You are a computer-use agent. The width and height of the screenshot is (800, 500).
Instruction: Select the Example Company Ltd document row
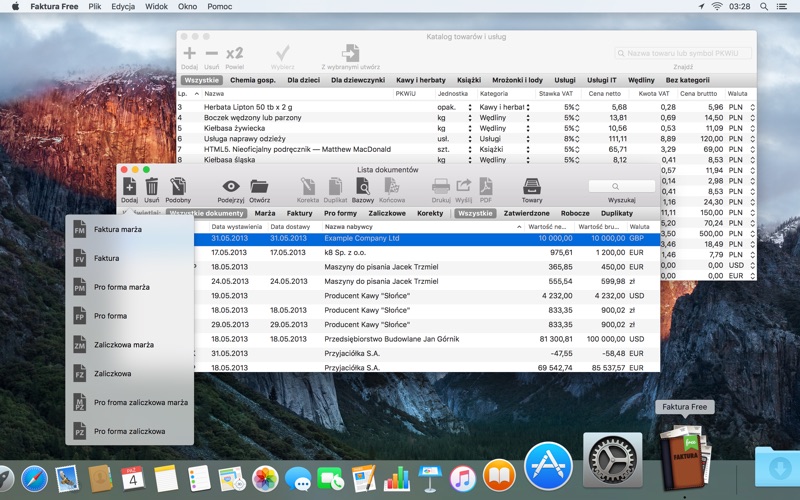click(x=427, y=238)
